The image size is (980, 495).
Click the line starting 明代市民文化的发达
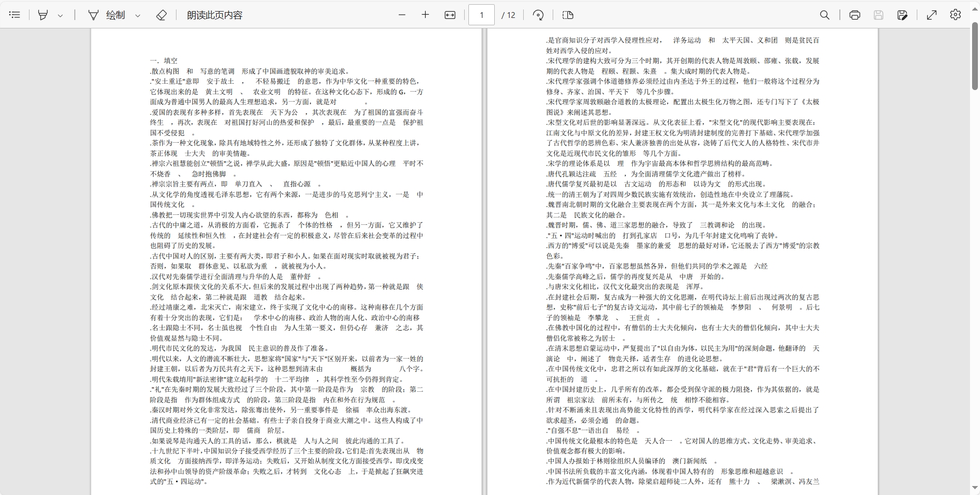pos(239,348)
